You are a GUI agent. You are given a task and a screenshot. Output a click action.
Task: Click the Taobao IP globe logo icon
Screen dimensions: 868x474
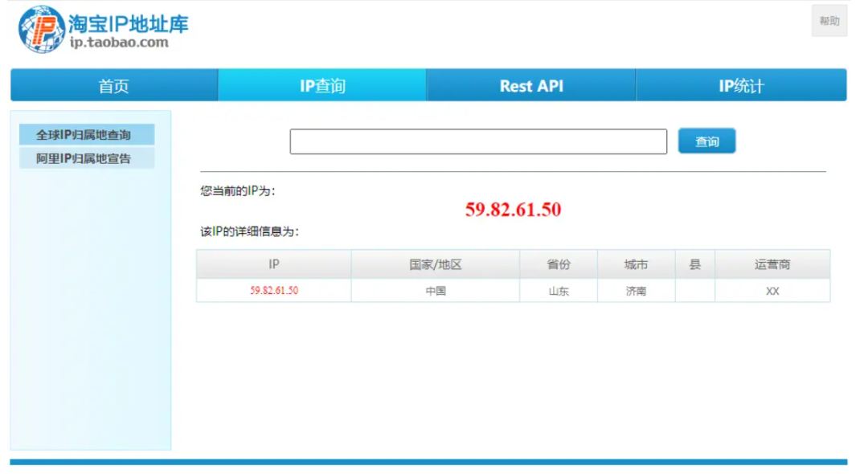(42, 29)
